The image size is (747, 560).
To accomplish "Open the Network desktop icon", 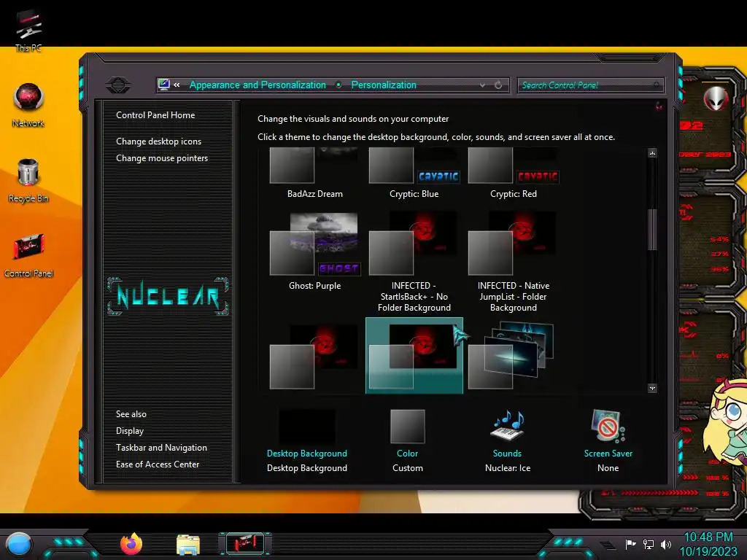I will click(x=28, y=106).
